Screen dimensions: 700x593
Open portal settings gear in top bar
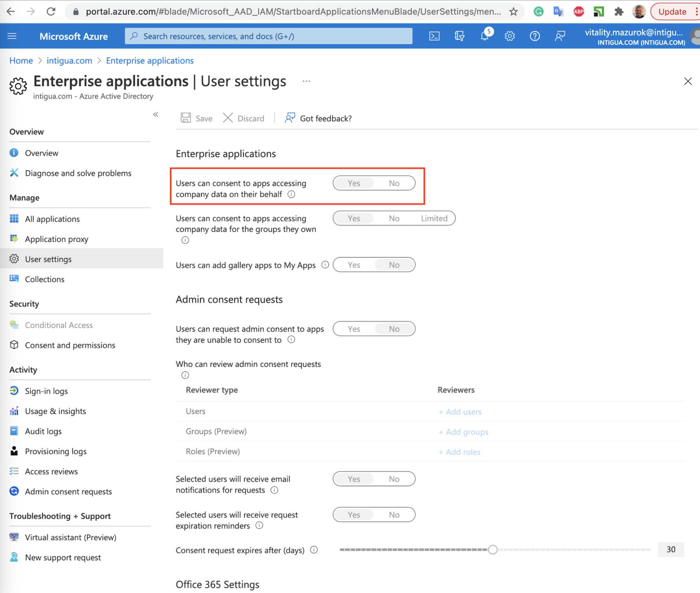[x=510, y=36]
